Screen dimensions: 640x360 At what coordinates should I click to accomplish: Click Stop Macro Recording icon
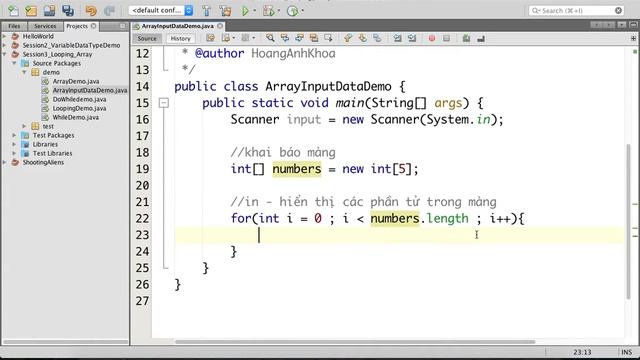click(x=447, y=38)
